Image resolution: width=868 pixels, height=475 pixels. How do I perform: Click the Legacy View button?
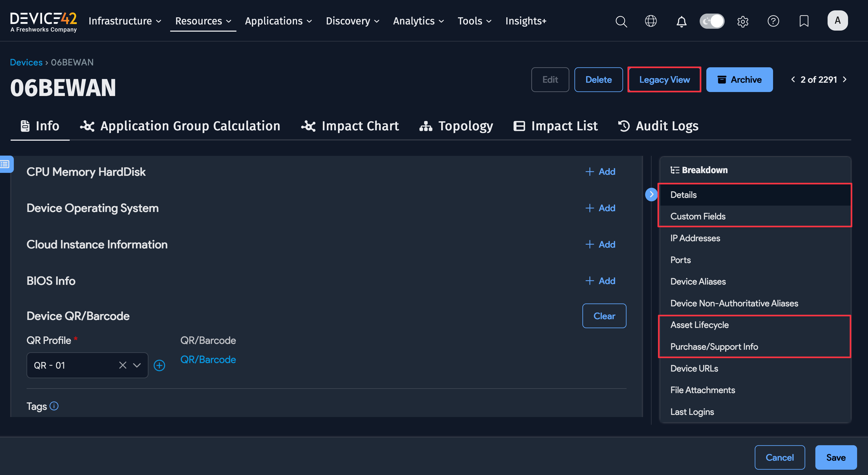click(x=664, y=80)
